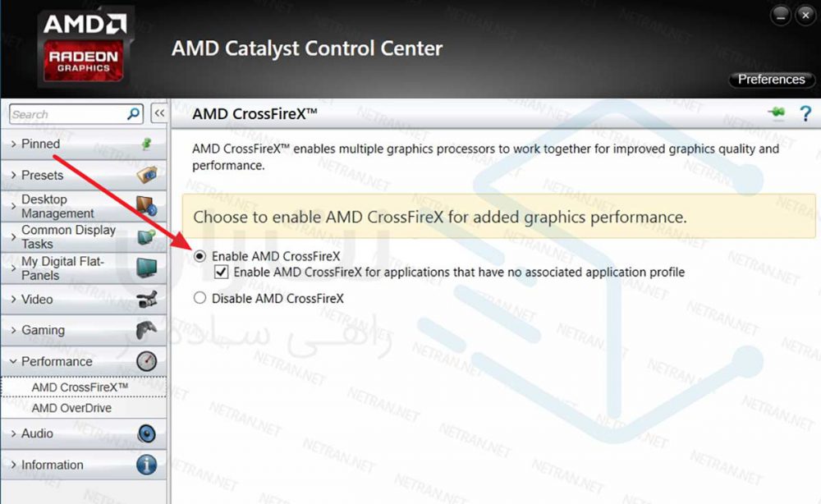Click the Video camcorder icon
Viewport: 821px width, 504px height.
coord(146,300)
